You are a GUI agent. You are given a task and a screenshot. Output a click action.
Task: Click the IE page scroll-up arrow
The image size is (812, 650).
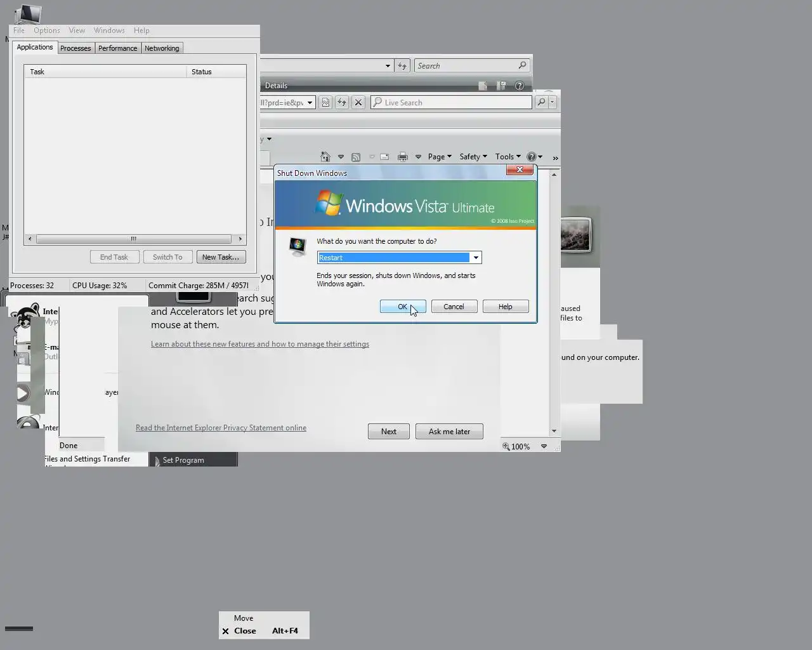pos(554,175)
